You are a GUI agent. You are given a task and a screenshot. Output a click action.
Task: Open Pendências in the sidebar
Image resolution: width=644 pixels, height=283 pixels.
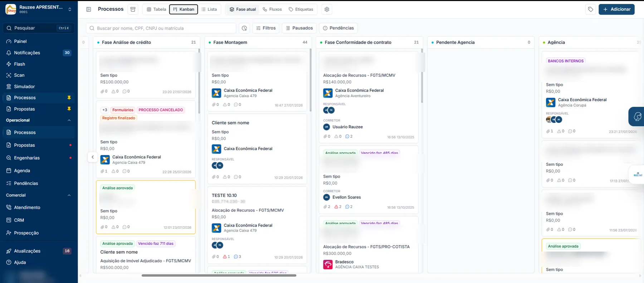click(39, 183)
